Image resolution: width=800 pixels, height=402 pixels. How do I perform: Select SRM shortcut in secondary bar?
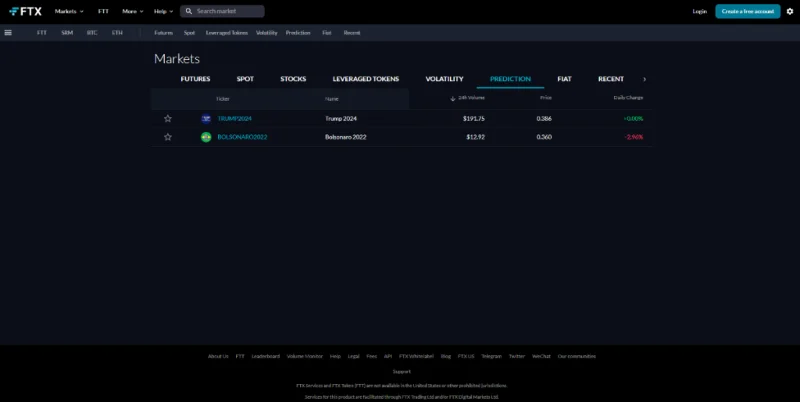click(x=67, y=33)
